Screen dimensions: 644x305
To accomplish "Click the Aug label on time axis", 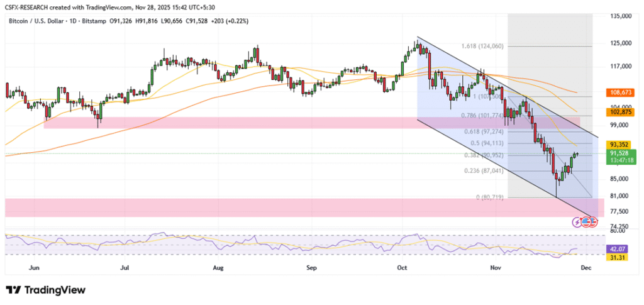I will [218, 267].
